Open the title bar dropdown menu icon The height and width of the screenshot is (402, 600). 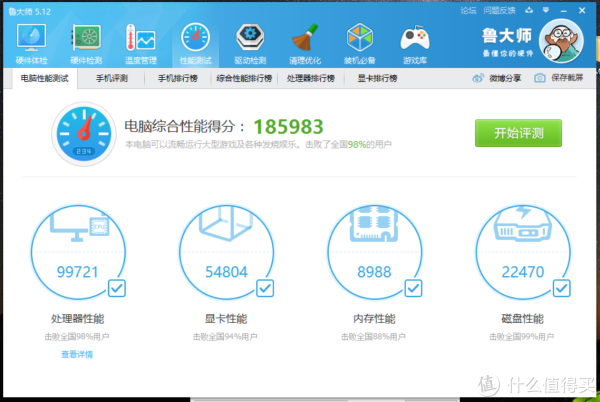(x=546, y=10)
